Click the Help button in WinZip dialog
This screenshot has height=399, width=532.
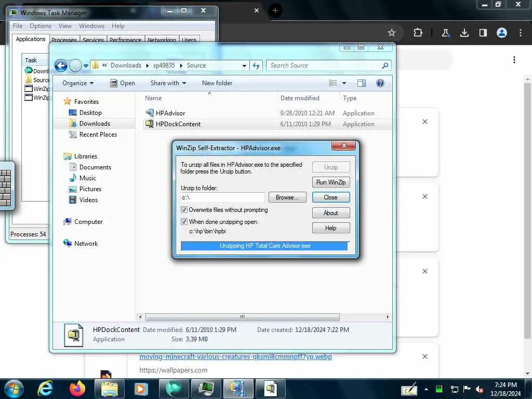331,228
